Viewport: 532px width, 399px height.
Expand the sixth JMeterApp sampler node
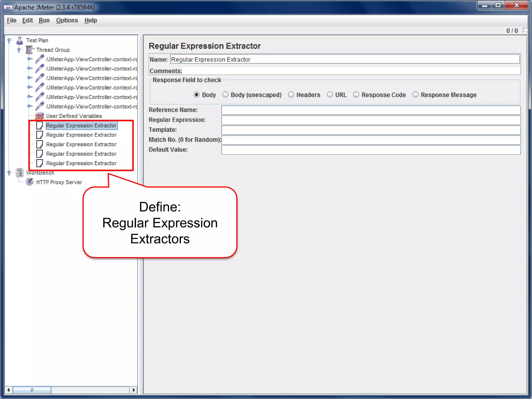[30, 106]
